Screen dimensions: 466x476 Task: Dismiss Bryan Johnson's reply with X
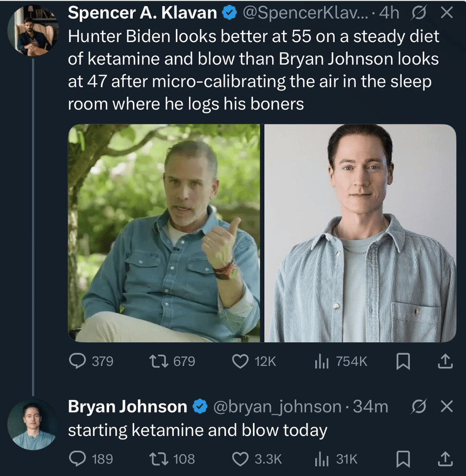click(446, 406)
